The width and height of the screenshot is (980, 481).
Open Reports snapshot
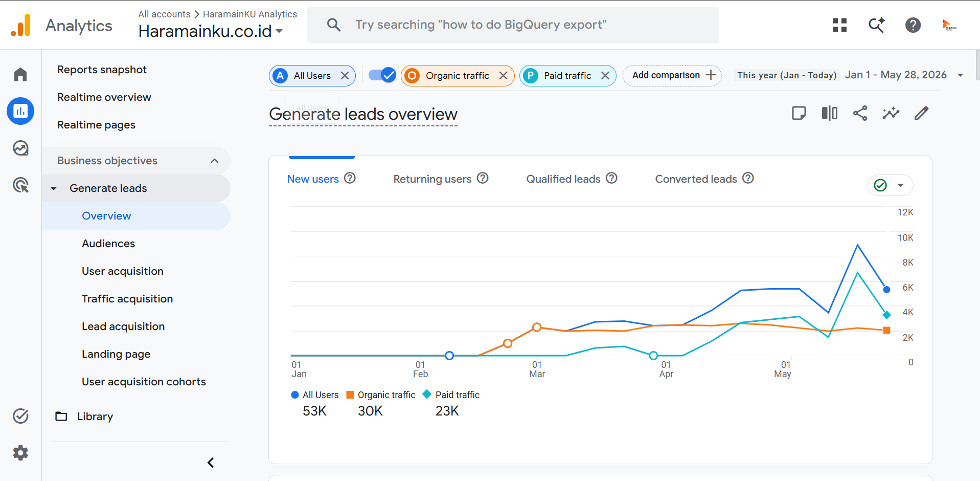point(102,70)
